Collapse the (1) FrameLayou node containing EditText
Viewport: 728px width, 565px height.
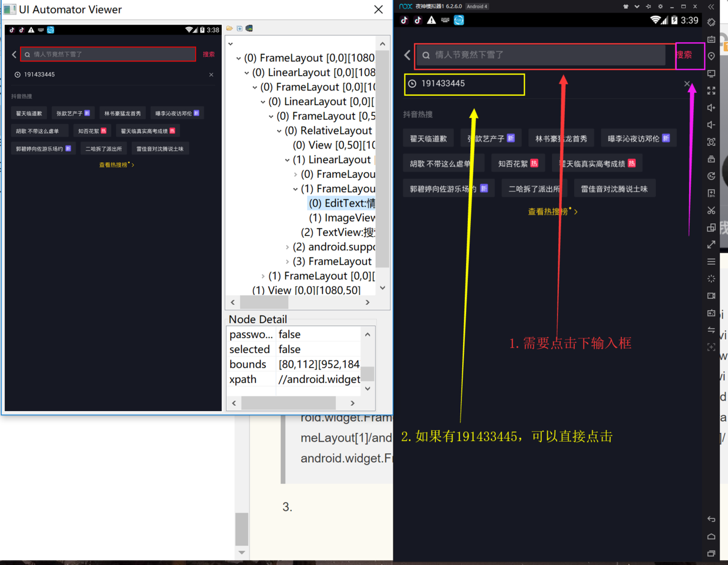pos(295,189)
